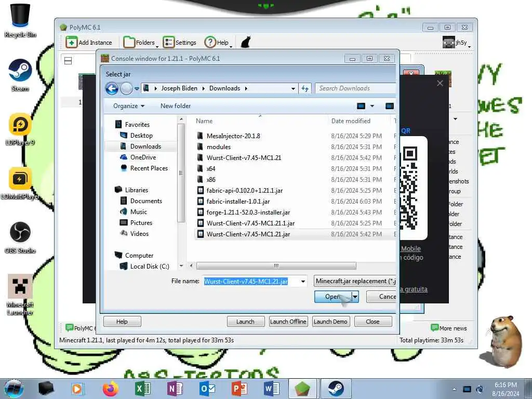The image size is (532, 399).
Task: Click the refresh button beside address bar
Action: (x=304, y=88)
